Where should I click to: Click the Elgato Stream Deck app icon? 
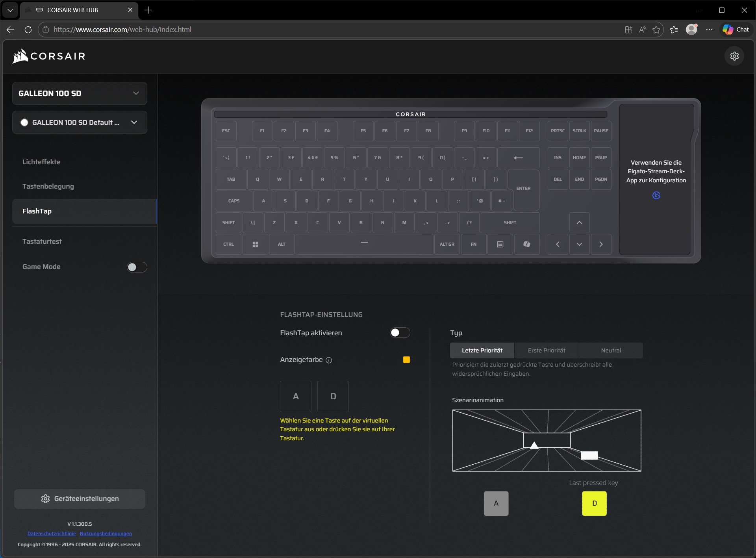(x=656, y=195)
